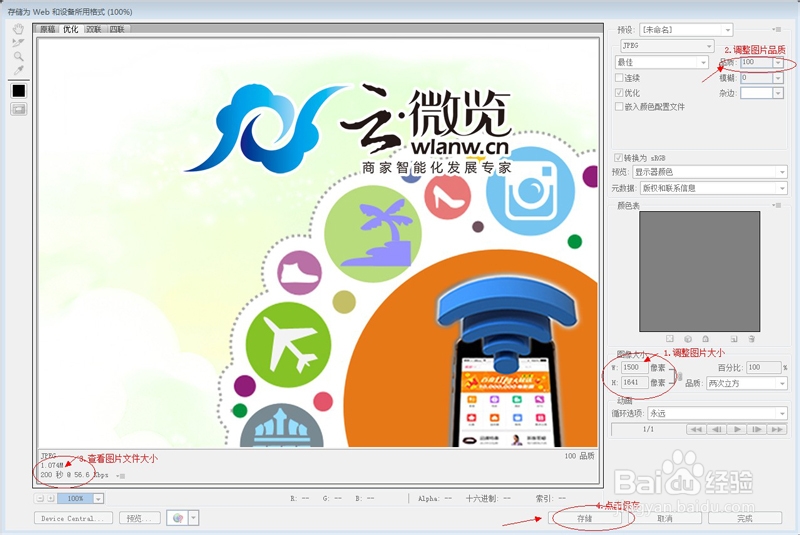
Task: Click the black eyedropper color swatch
Action: pyautogui.click(x=19, y=91)
